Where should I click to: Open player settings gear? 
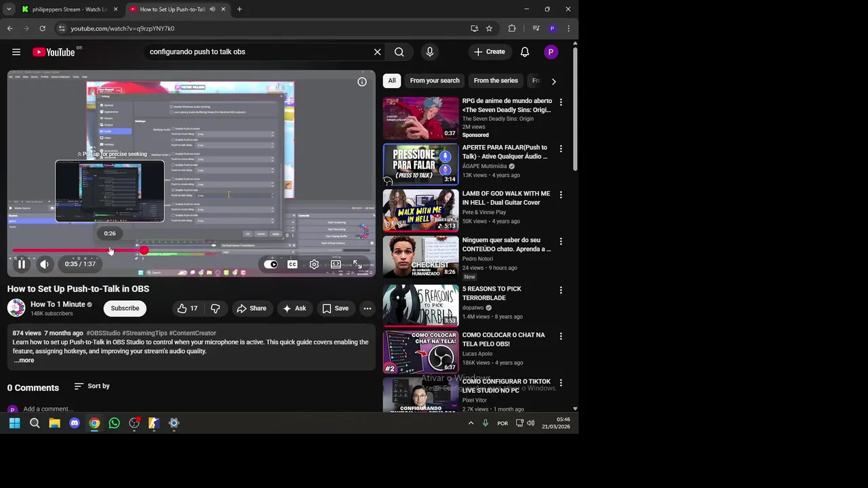point(314,264)
